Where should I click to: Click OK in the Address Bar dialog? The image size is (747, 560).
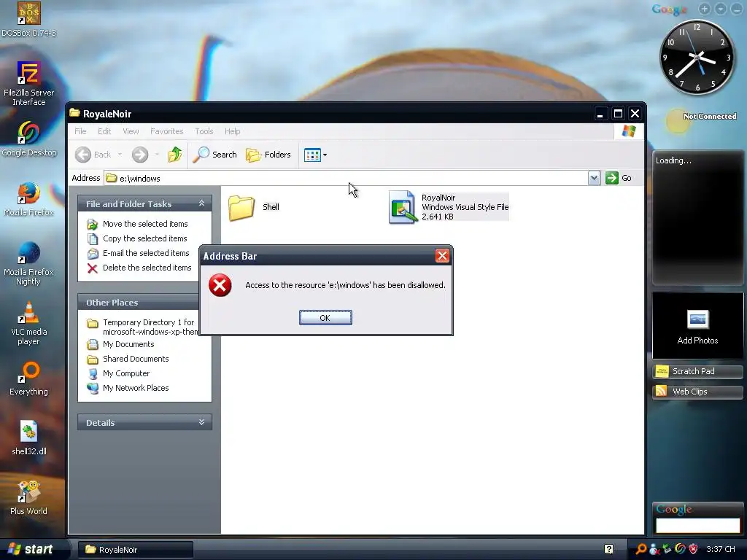(325, 318)
